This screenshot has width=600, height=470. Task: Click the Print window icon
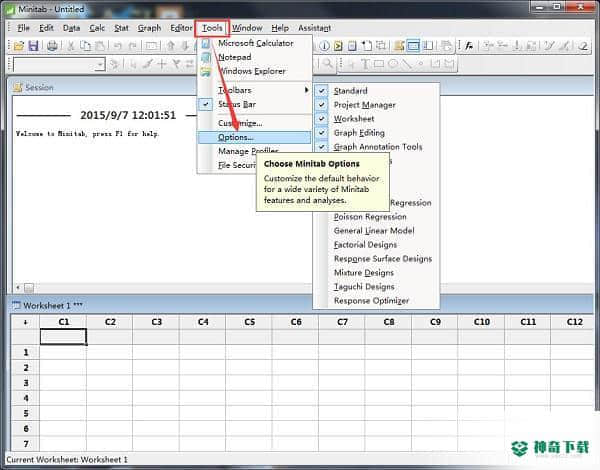(52, 46)
